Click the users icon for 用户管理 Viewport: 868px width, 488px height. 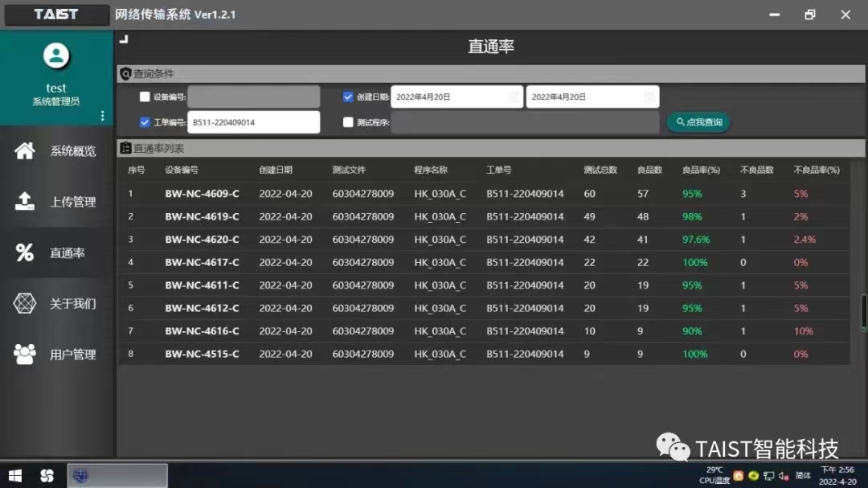coord(24,354)
